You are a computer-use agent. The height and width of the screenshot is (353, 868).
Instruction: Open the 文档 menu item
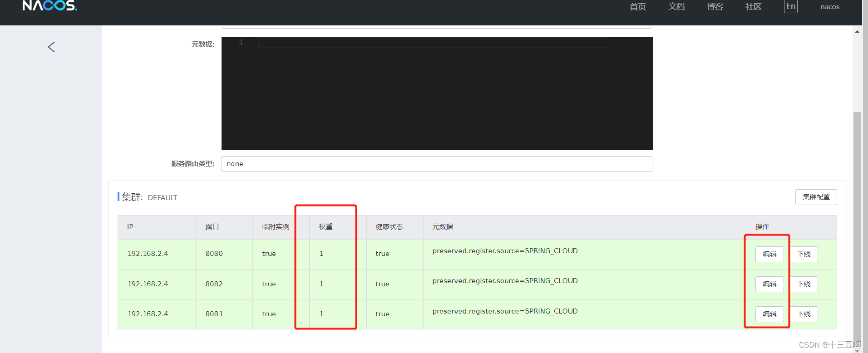pyautogui.click(x=676, y=6)
